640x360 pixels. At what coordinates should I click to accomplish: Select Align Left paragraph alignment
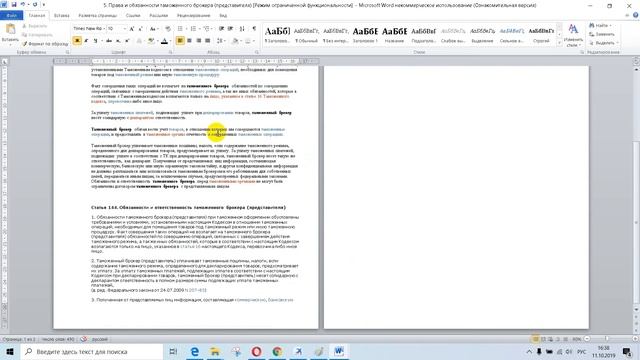tap(180, 40)
